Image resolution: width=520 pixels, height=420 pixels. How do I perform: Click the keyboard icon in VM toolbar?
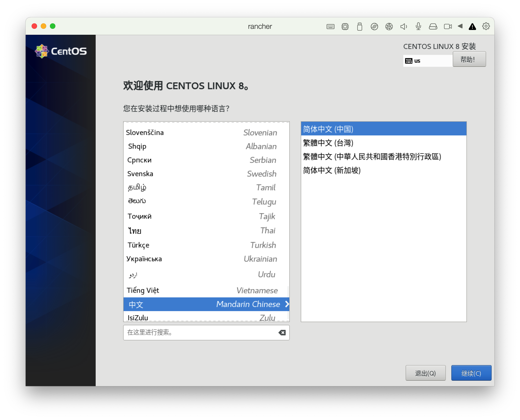click(330, 26)
